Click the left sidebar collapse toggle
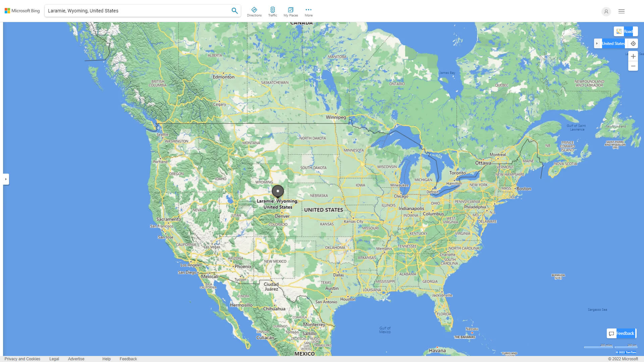 pyautogui.click(x=5, y=179)
